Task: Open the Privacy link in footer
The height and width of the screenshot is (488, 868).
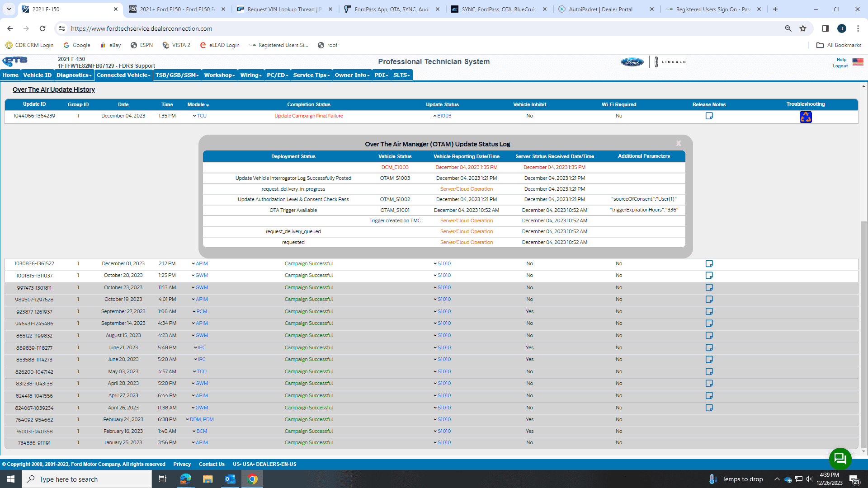Action: coord(182,464)
